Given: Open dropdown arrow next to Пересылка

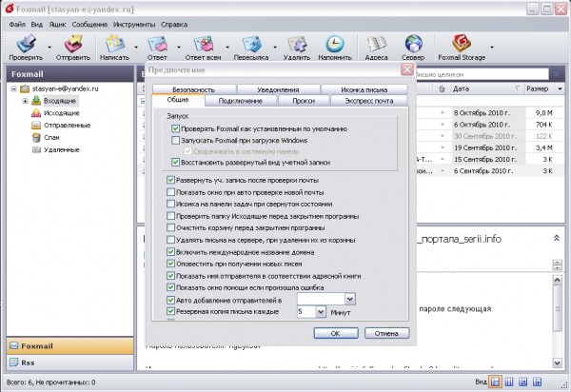Looking at the screenshot, I should coord(275,47).
